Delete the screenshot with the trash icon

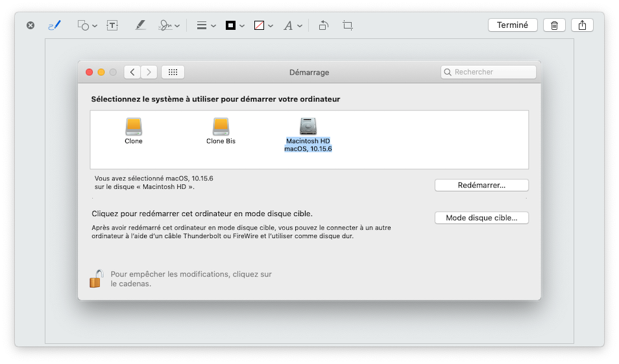click(x=554, y=25)
